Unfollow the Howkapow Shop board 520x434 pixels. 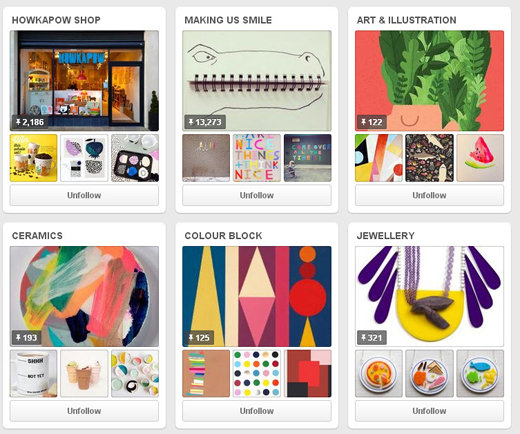click(84, 195)
